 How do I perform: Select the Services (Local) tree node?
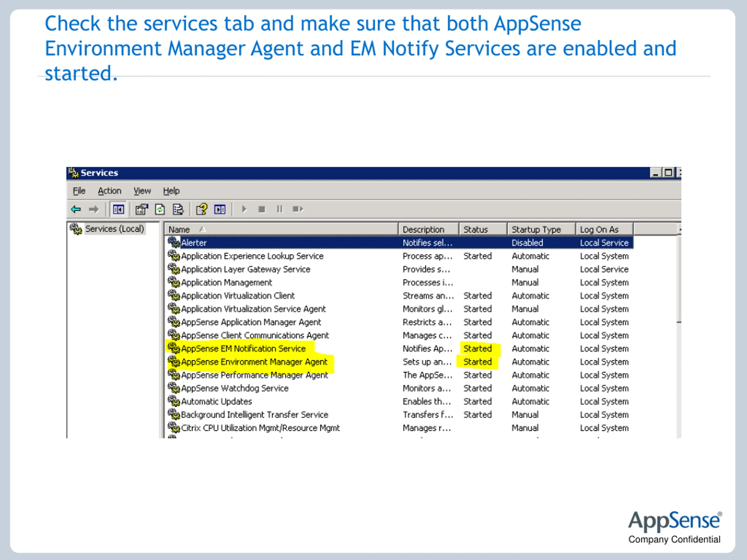coord(114,229)
